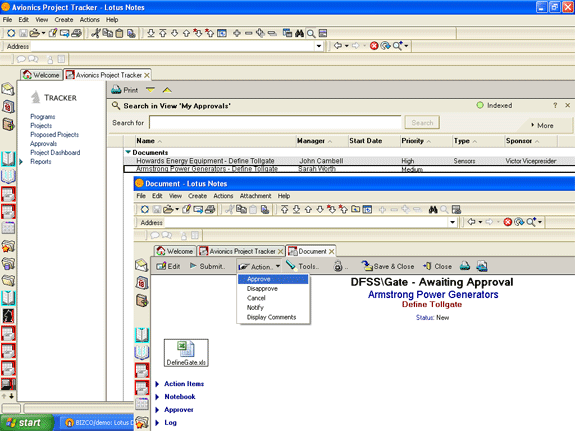
Task: Click the search help question mark
Action: click(x=555, y=105)
